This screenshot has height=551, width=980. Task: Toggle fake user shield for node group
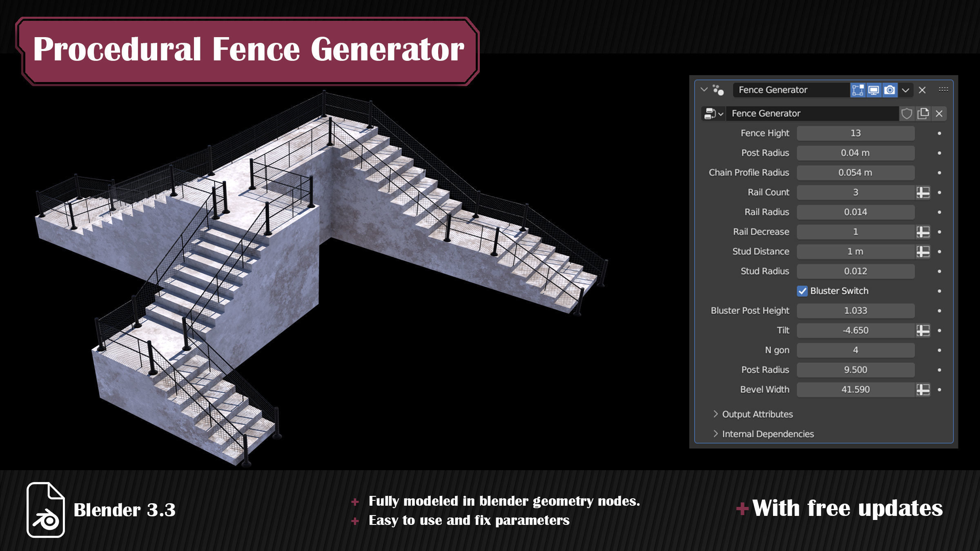pos(906,113)
